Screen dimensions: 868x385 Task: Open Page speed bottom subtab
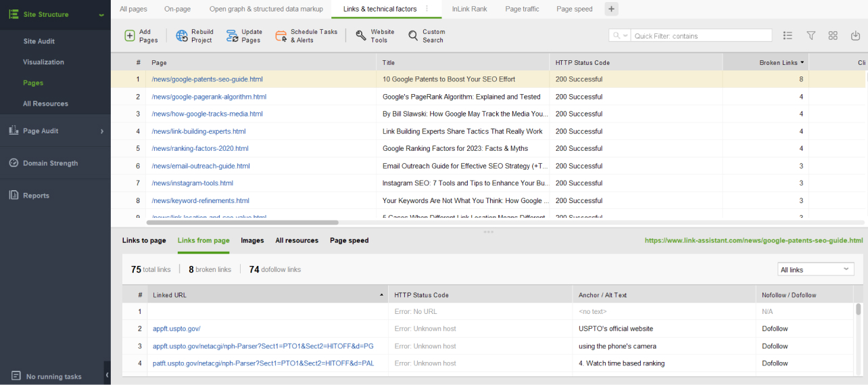pos(349,240)
